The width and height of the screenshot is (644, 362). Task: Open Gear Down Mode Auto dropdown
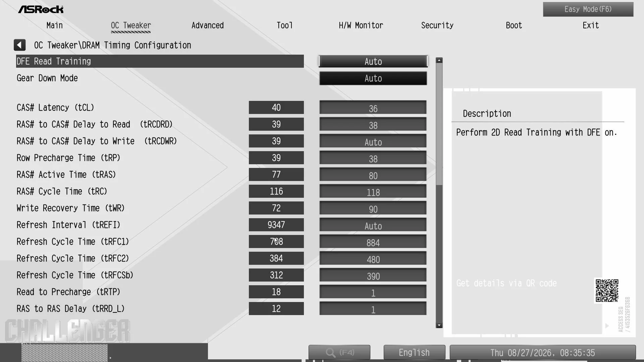(373, 78)
